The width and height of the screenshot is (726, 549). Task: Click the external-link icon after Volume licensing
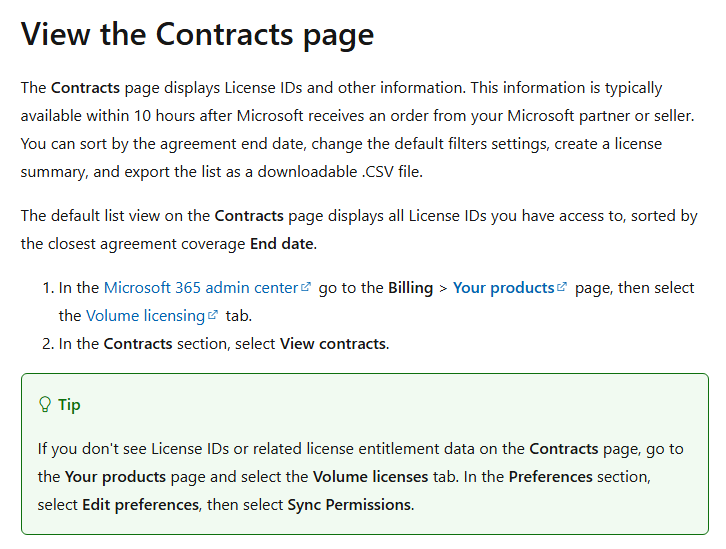[x=213, y=315]
